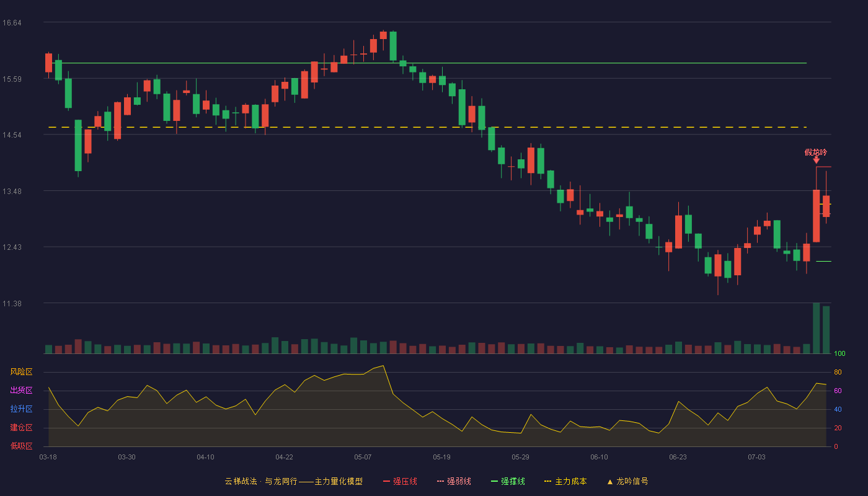Toggle the 强压线 legend item
868x496 pixels.
pyautogui.click(x=400, y=481)
